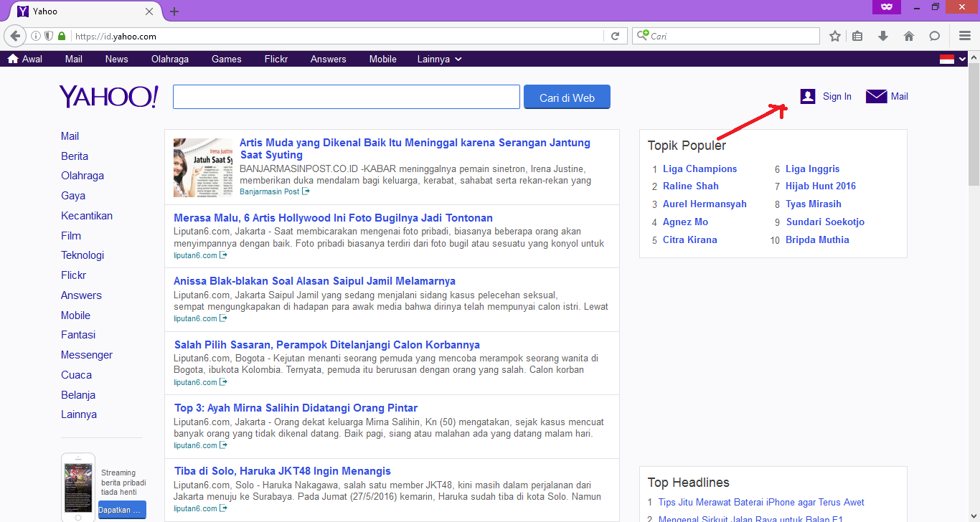Image resolution: width=980 pixels, height=522 pixels.
Task: Click the phone app promo image
Action: tap(78, 487)
